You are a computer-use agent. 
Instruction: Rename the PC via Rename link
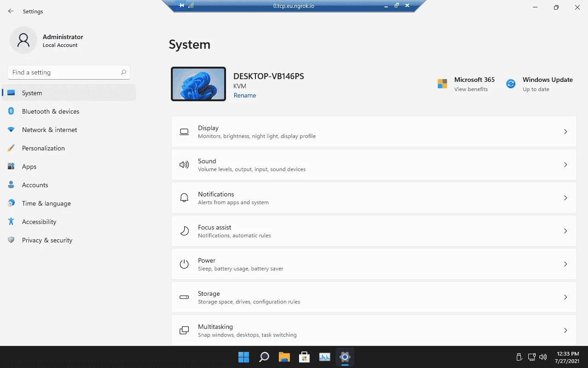pyautogui.click(x=245, y=95)
